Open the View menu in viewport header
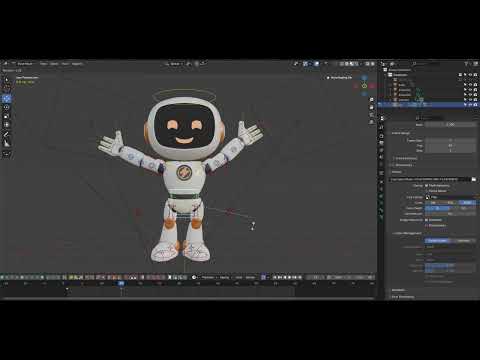The height and width of the screenshot is (360, 480). (43, 63)
